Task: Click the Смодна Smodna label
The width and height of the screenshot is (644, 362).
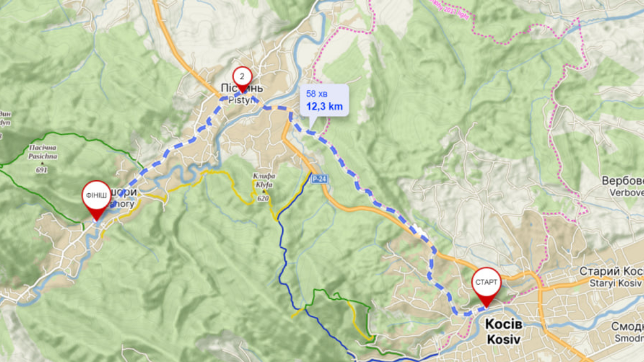Action: tap(628, 333)
